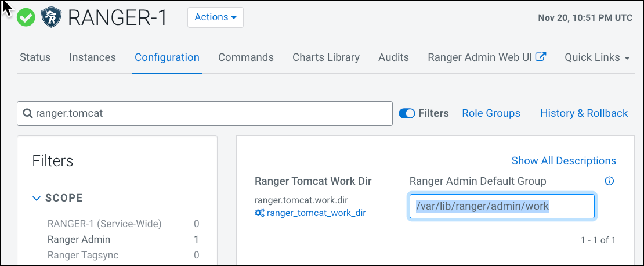The width and height of the screenshot is (644, 266).
Task: Open the Charts Library tab
Action: pos(325,57)
